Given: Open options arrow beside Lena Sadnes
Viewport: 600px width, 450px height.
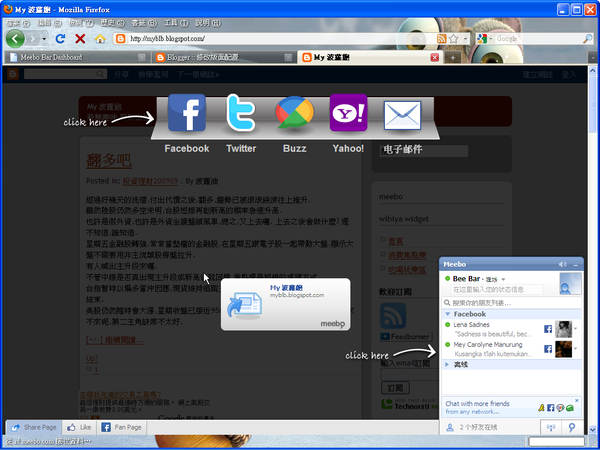Looking at the screenshot, I should pyautogui.click(x=576, y=329).
